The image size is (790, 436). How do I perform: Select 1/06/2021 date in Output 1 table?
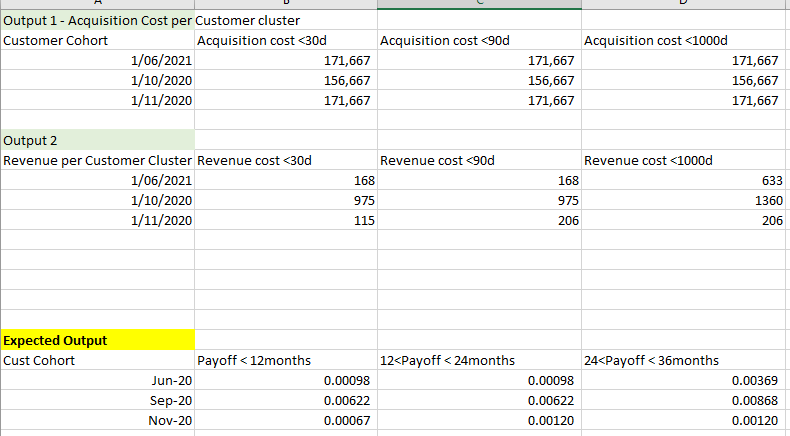click(x=98, y=60)
